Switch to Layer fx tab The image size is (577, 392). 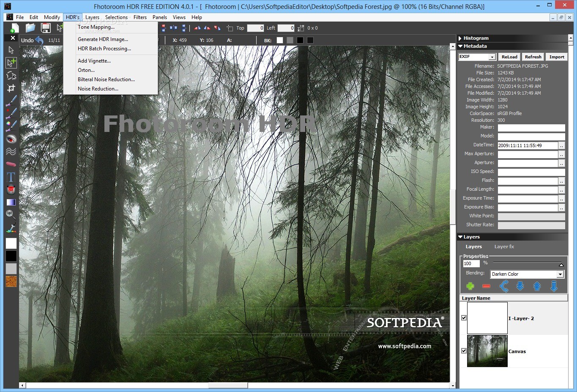[504, 247]
